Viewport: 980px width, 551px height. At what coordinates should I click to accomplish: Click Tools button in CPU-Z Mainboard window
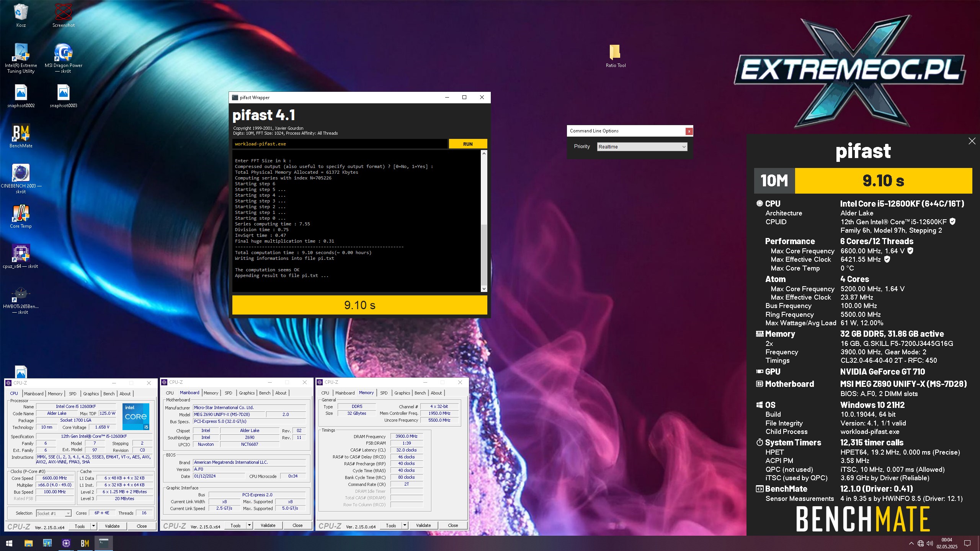[235, 525]
